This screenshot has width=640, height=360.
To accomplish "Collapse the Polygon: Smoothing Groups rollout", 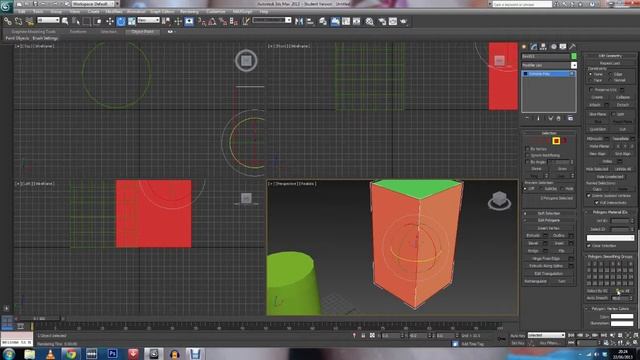I will [610, 257].
